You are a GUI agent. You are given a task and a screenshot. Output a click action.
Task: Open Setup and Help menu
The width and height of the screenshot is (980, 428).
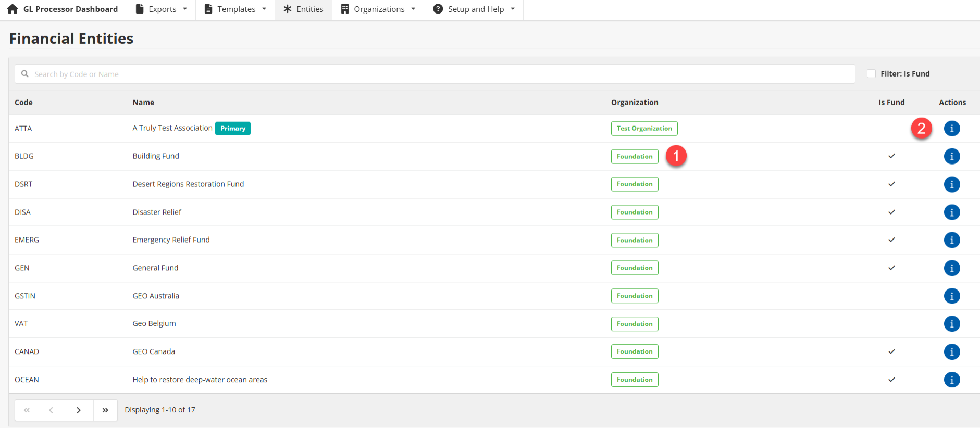point(474,9)
